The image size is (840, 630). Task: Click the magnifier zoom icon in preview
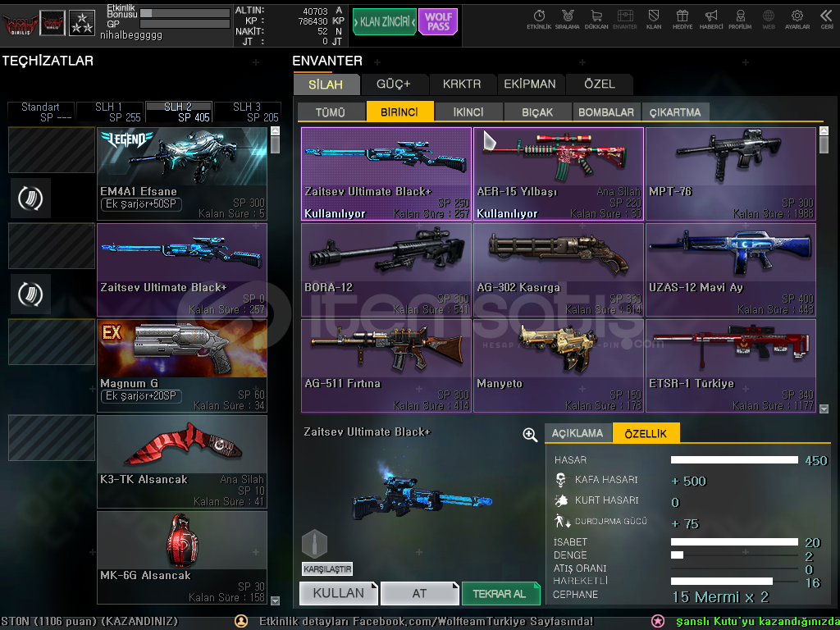[530, 435]
